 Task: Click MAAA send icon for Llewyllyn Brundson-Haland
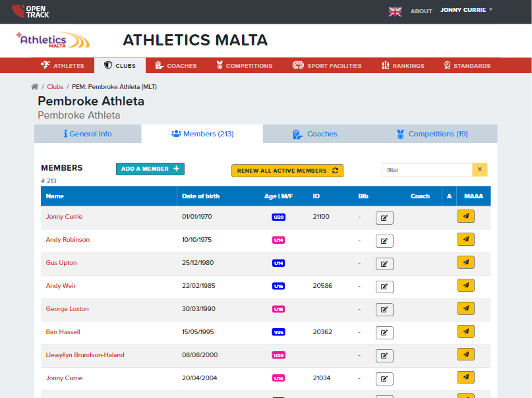(466, 355)
